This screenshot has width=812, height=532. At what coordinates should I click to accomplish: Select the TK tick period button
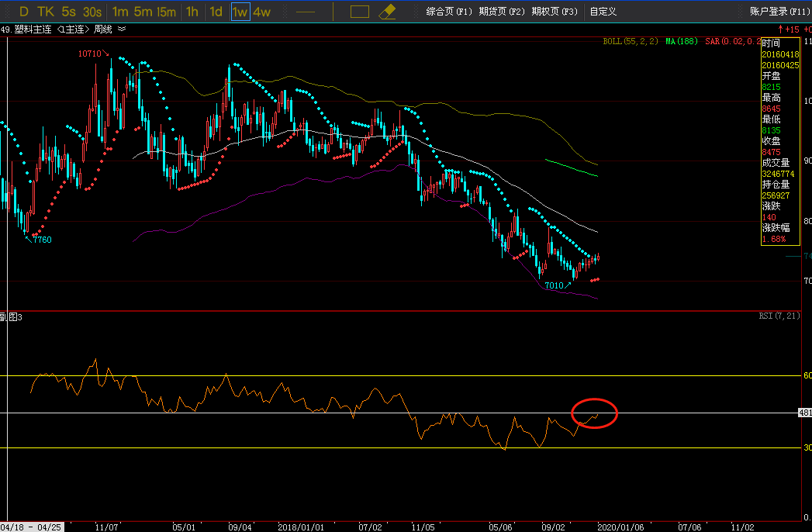[46, 12]
